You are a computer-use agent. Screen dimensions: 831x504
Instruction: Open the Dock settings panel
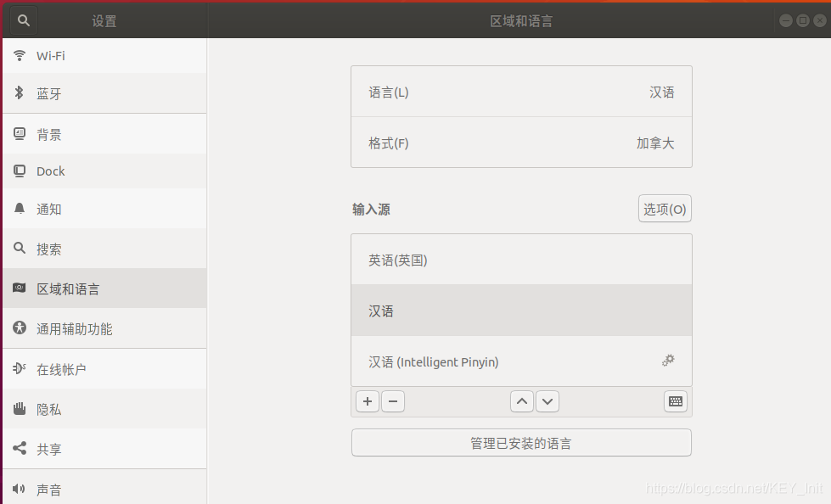[x=104, y=171]
